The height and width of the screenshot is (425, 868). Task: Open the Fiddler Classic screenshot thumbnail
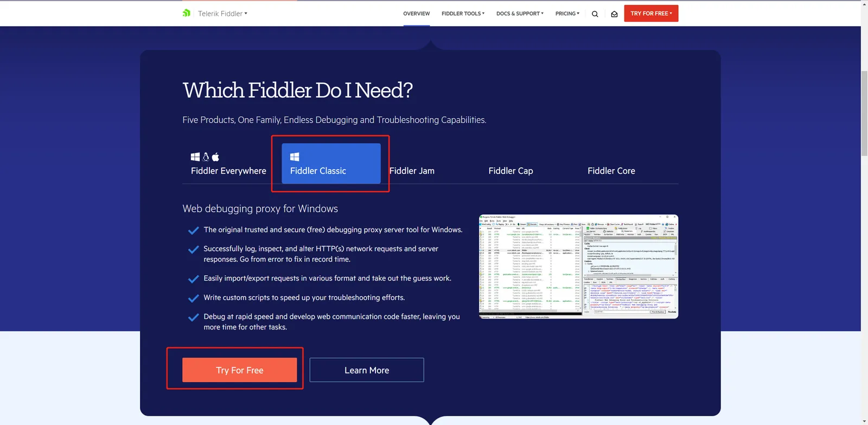click(578, 267)
